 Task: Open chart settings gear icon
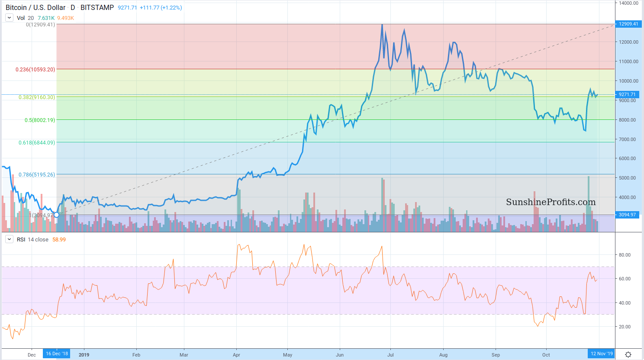(x=628, y=354)
